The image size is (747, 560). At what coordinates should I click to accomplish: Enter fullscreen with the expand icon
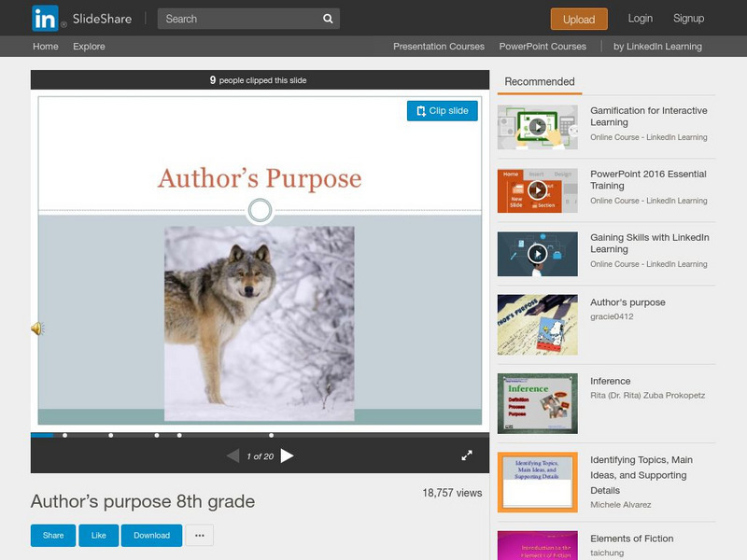pos(467,455)
